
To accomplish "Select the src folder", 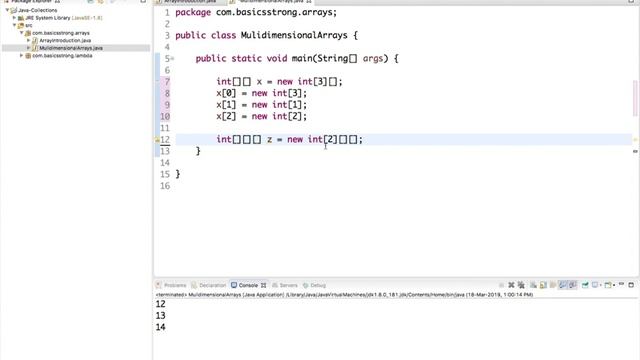I will point(29,25).
